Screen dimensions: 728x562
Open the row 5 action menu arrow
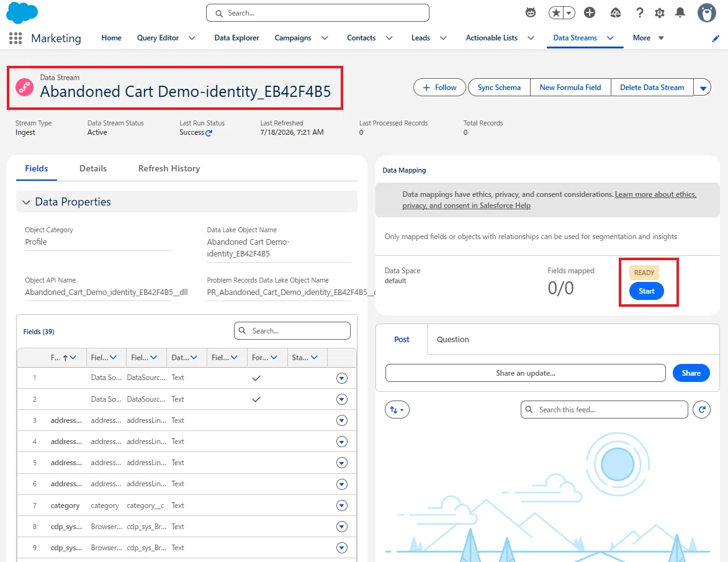(x=342, y=463)
